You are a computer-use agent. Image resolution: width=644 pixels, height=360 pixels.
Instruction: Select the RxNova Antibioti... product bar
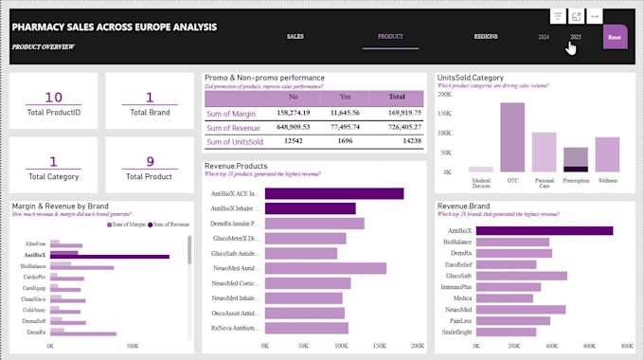(307, 328)
